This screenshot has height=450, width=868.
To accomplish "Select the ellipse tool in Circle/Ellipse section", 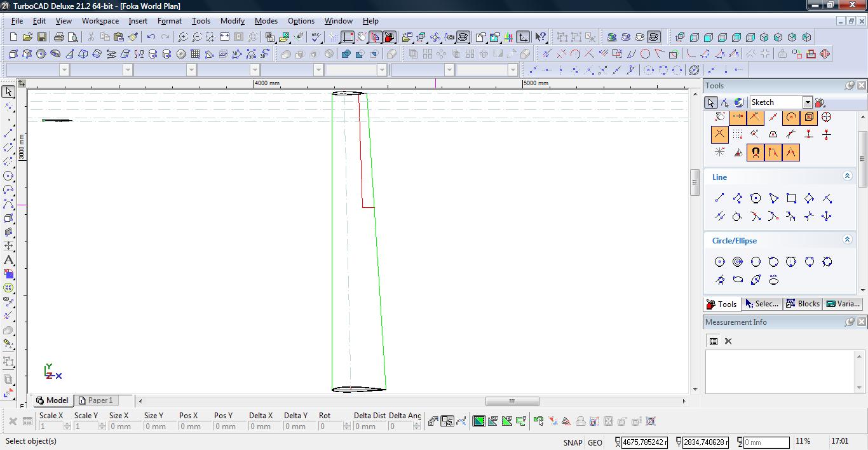I will pyautogui.click(x=738, y=280).
